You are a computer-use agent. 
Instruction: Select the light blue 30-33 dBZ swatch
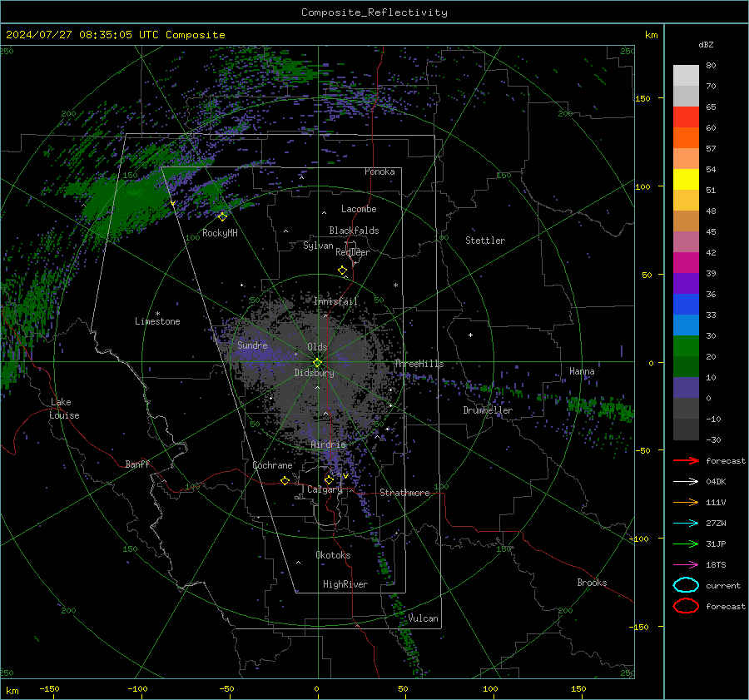tap(686, 325)
